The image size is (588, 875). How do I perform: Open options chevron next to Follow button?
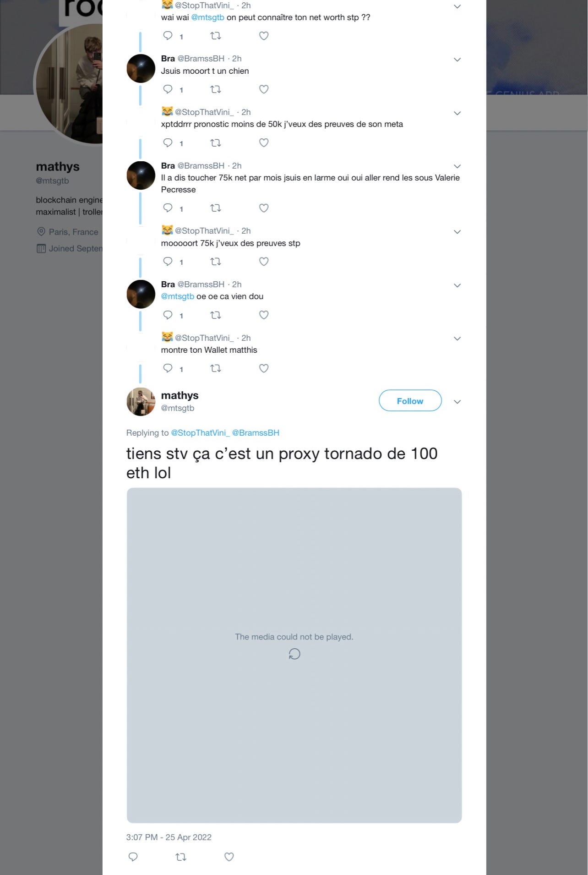coord(457,402)
